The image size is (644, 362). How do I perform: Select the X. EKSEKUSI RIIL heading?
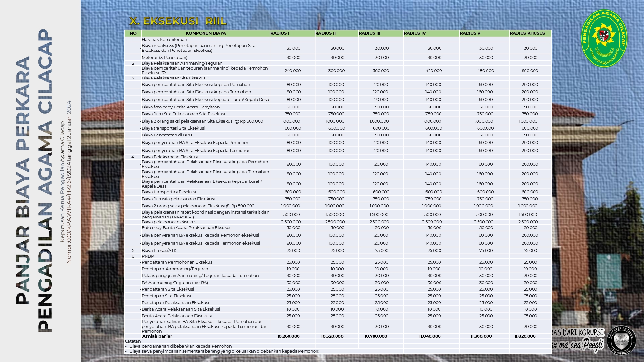178,21
